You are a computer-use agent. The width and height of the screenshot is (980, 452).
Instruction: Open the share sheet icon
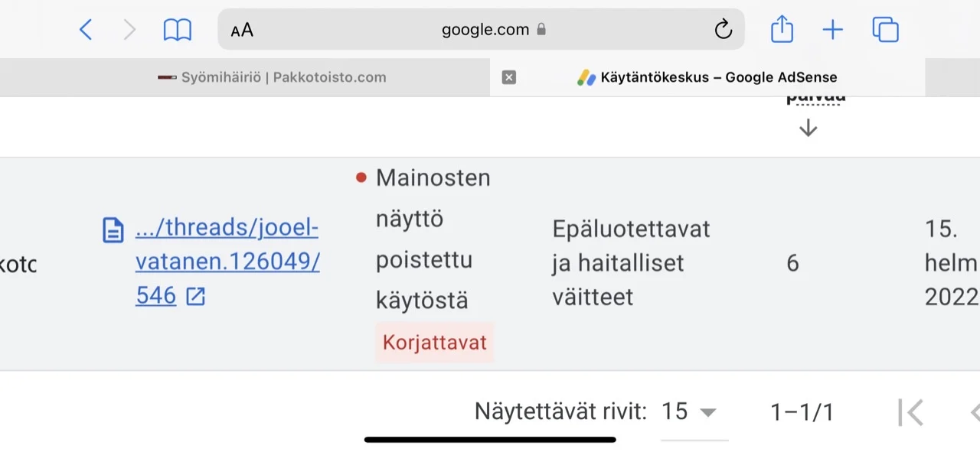coord(782,30)
